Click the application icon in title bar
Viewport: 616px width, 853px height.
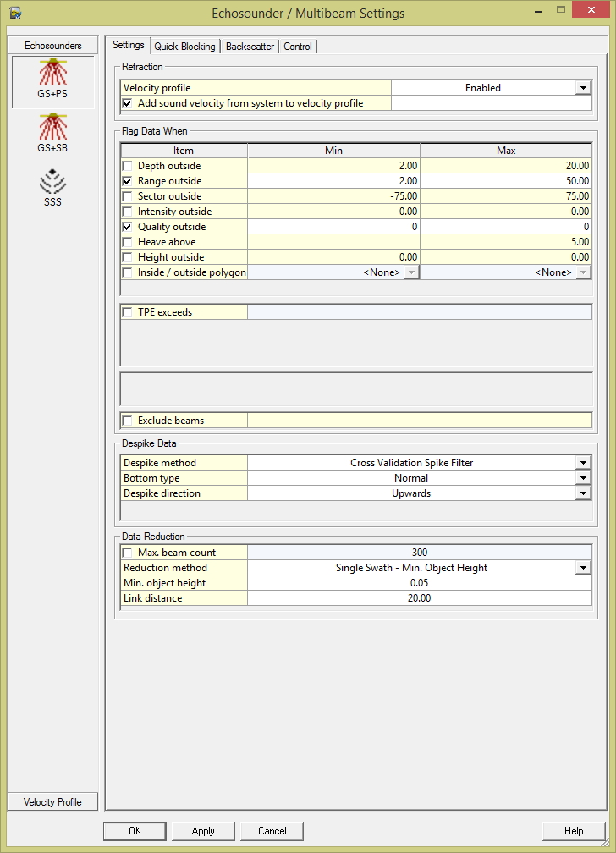[14, 13]
